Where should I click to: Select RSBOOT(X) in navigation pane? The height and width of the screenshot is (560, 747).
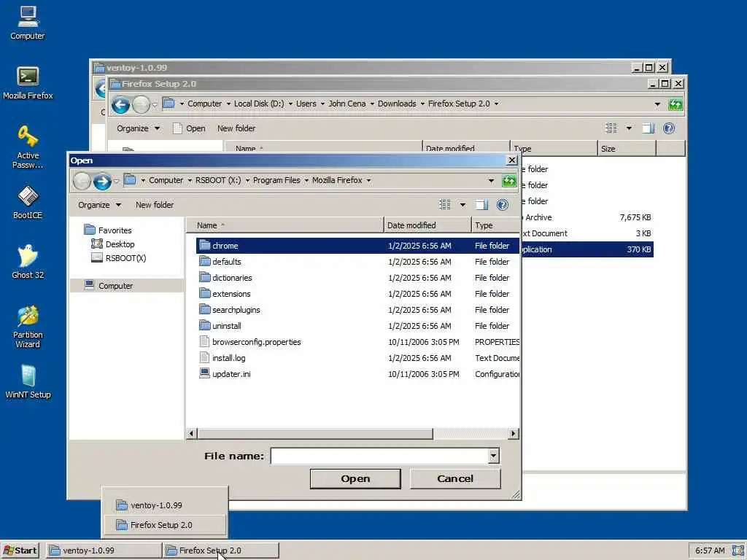pos(119,258)
